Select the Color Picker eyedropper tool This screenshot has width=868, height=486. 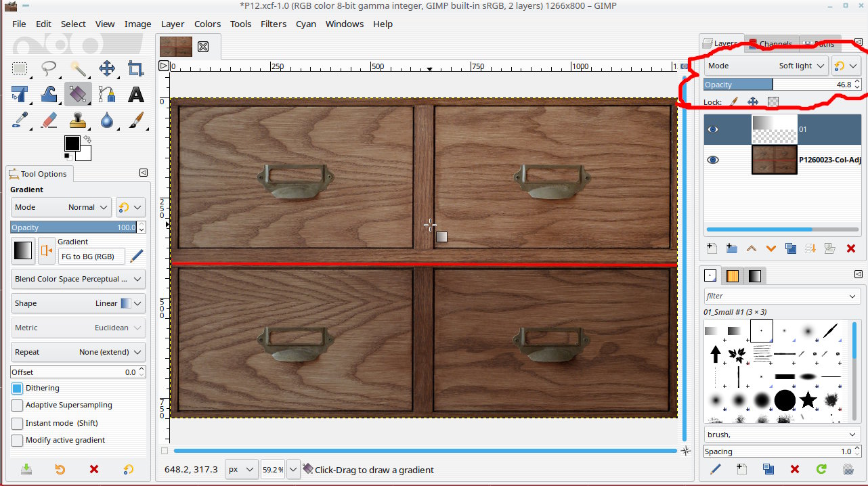click(20, 120)
